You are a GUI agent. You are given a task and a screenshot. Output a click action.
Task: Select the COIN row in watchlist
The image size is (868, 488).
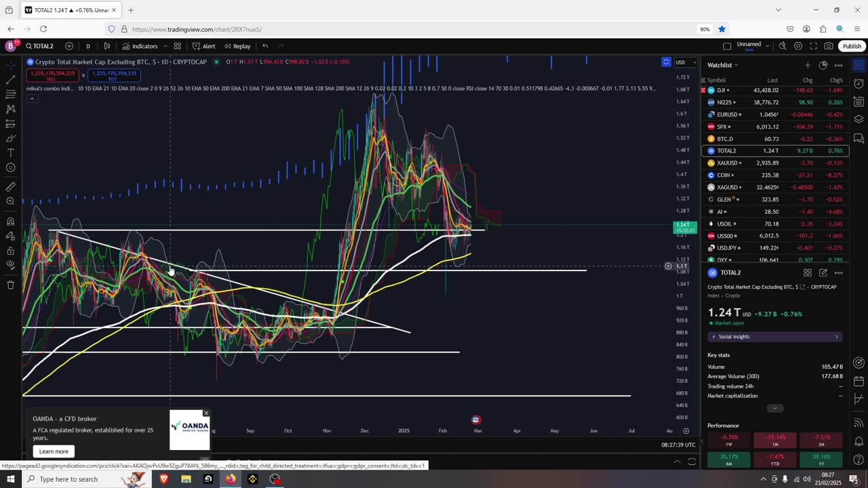(x=775, y=175)
